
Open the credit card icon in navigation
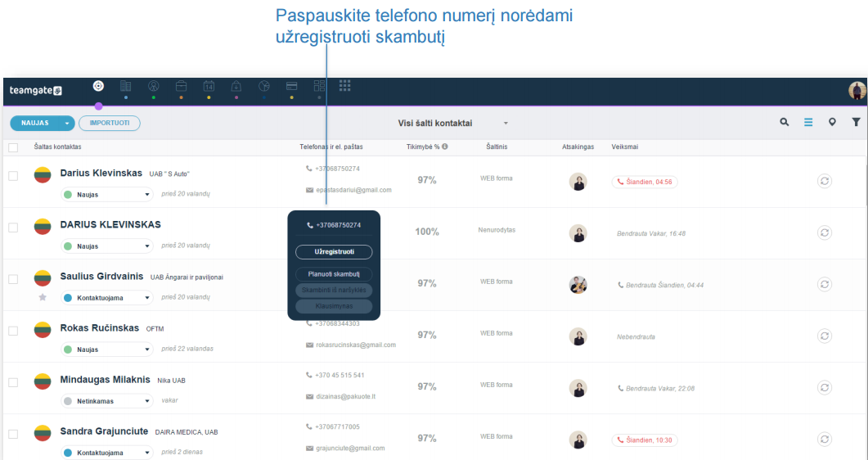(x=292, y=86)
